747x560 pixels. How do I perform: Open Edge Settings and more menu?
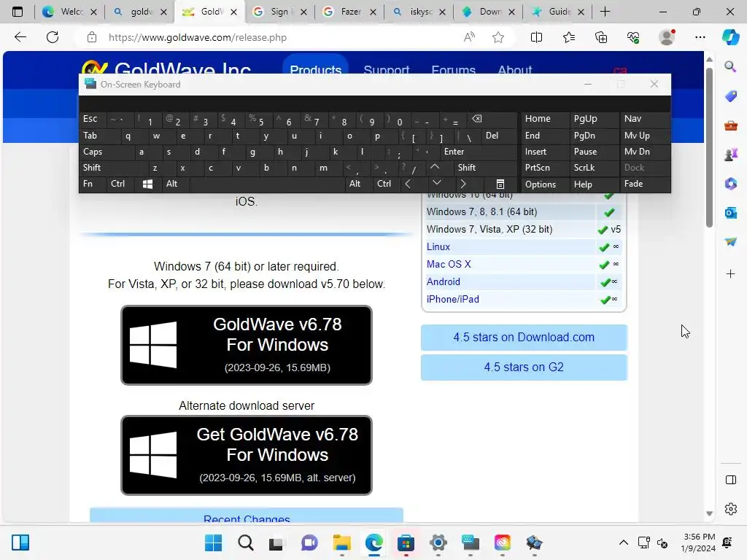(700, 37)
